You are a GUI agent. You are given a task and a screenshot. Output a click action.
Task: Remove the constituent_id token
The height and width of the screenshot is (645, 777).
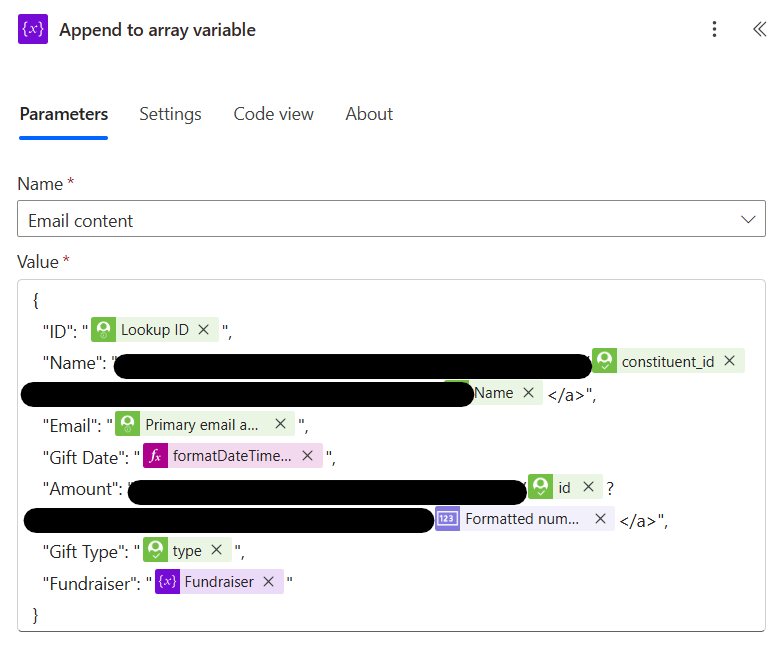[729, 361]
